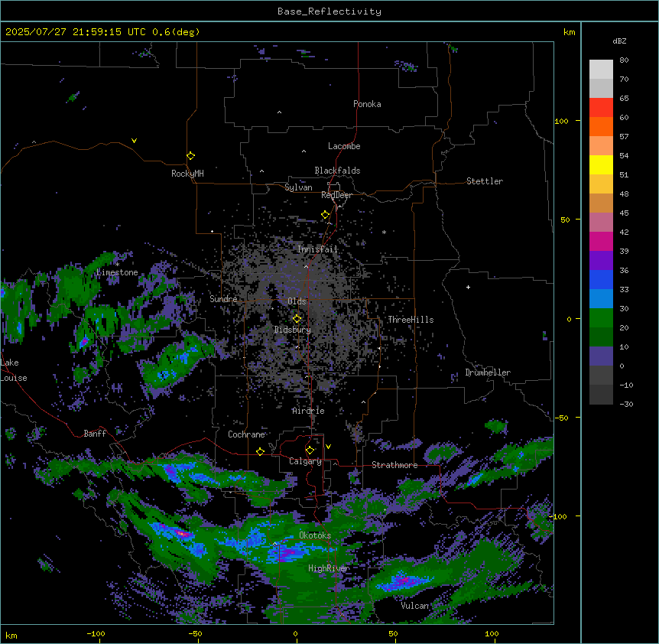The image size is (659, 644).
Task: Click the red 65 dBZ legend swatch
Action: (x=601, y=108)
